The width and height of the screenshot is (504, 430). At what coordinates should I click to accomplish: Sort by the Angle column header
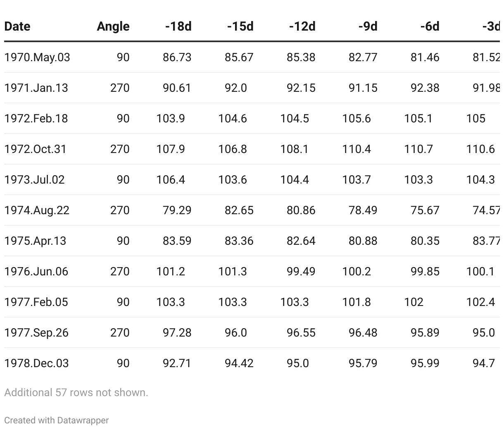click(x=113, y=26)
